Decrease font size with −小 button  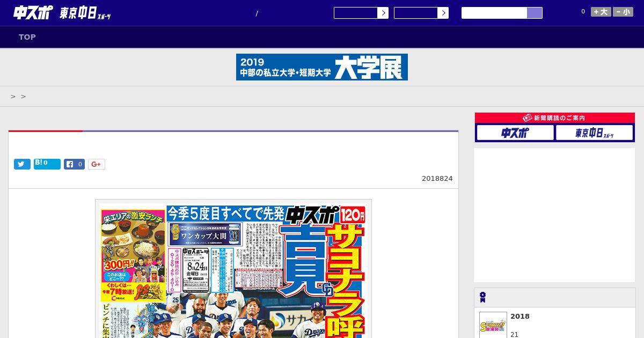[623, 12]
